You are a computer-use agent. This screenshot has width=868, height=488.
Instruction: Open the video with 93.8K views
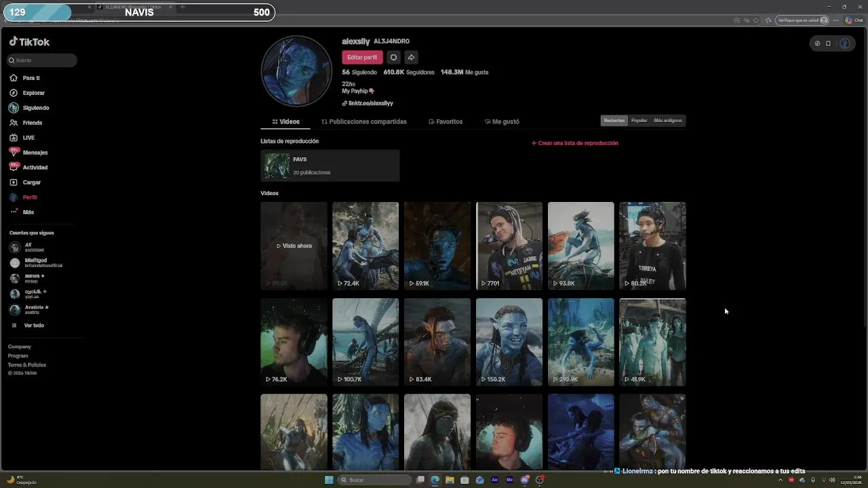[x=581, y=246]
